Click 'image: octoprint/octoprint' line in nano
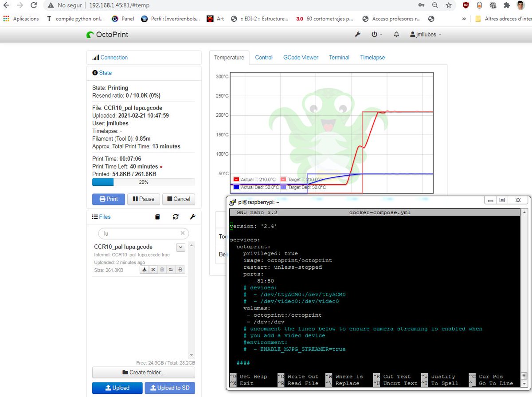 pos(287,260)
